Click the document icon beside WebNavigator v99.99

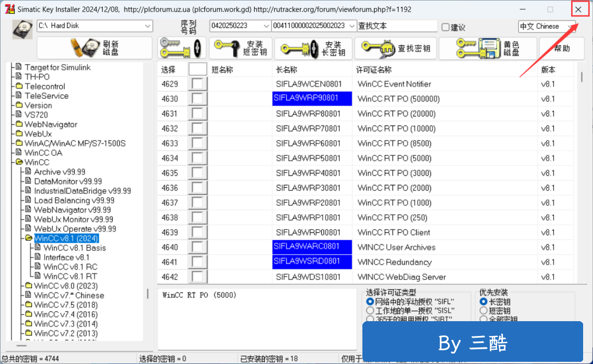pyautogui.click(x=28, y=209)
